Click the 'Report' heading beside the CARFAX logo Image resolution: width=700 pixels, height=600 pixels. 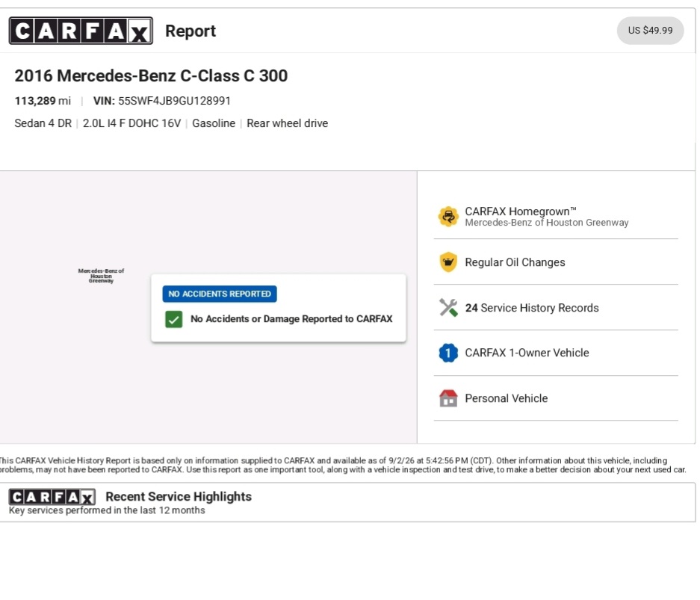point(191,31)
